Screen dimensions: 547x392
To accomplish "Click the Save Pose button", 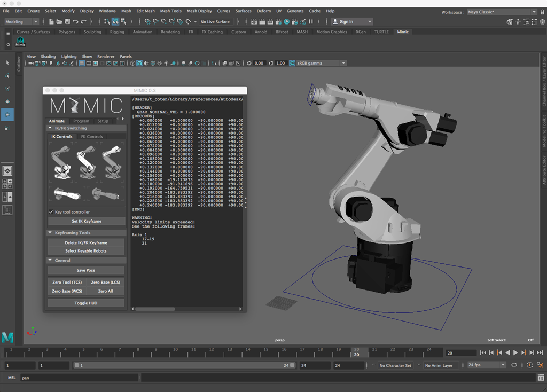I will tap(86, 270).
